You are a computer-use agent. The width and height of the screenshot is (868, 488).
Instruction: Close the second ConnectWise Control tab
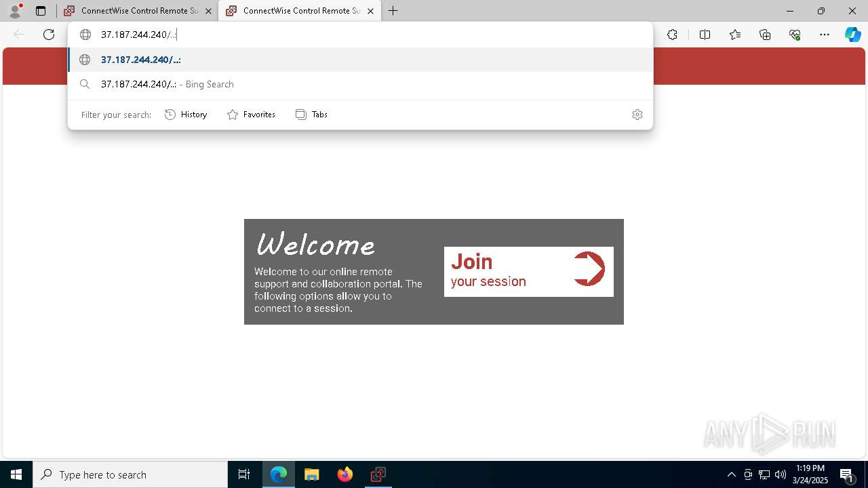(x=370, y=11)
